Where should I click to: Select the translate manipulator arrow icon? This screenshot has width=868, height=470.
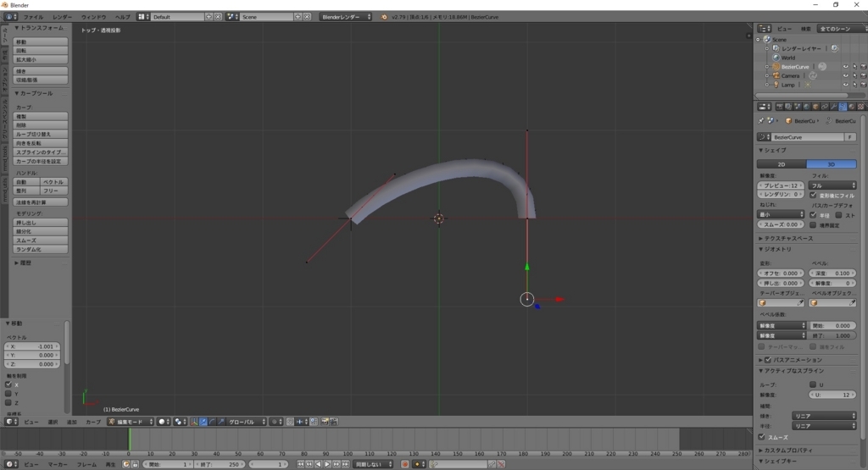click(x=203, y=422)
